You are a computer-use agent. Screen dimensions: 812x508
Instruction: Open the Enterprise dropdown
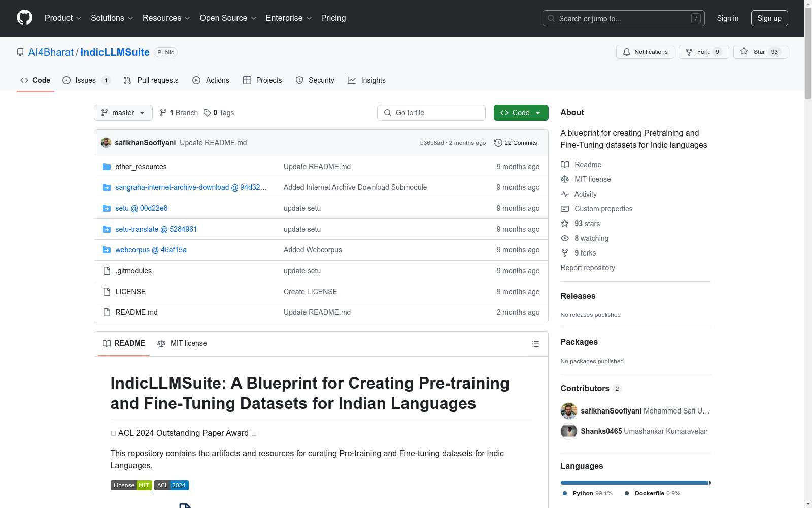click(x=289, y=18)
